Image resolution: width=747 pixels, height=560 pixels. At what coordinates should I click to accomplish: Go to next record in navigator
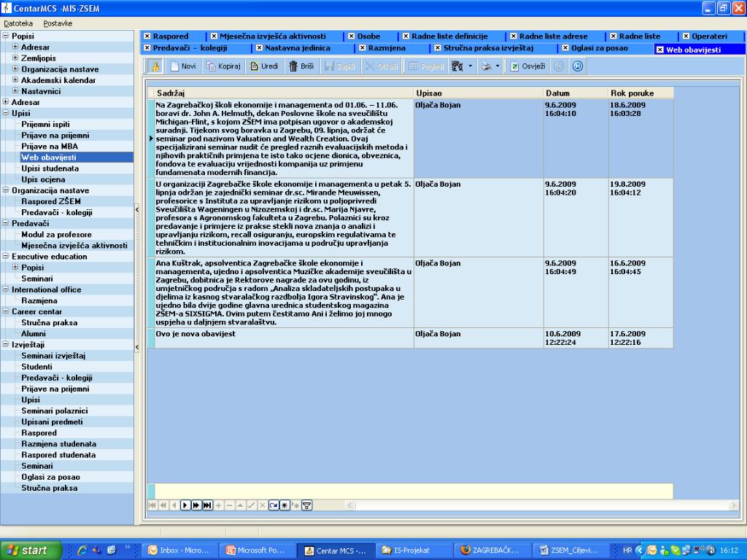tap(185, 505)
